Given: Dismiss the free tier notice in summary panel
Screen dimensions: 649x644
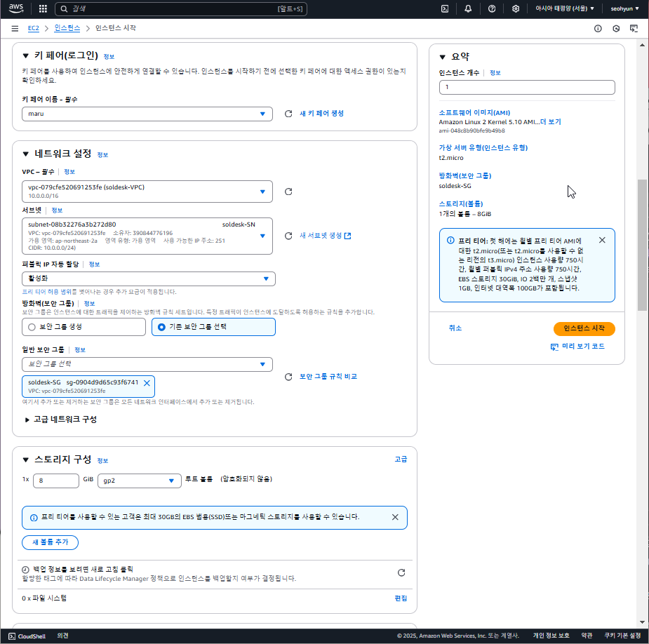Looking at the screenshot, I should coord(602,240).
